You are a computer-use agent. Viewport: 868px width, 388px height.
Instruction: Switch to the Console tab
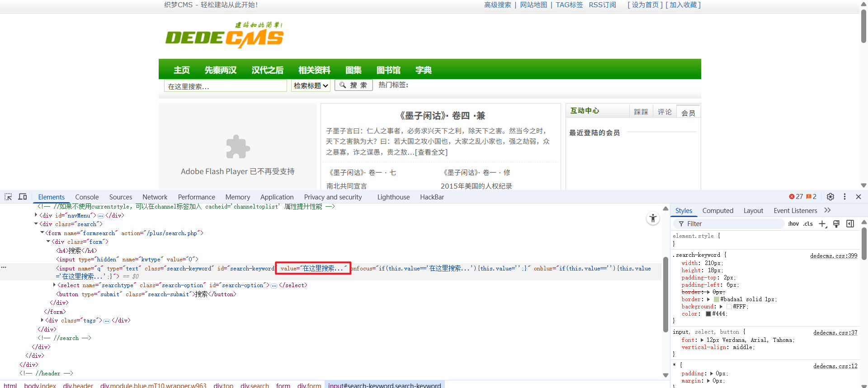tap(87, 197)
